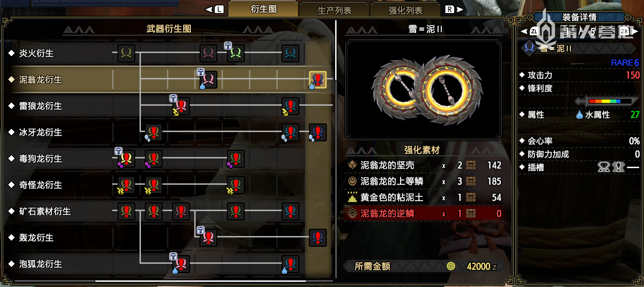Screen dimensions: 644x287
Task: Switch to the 强化列表 tab
Action: 405,10
